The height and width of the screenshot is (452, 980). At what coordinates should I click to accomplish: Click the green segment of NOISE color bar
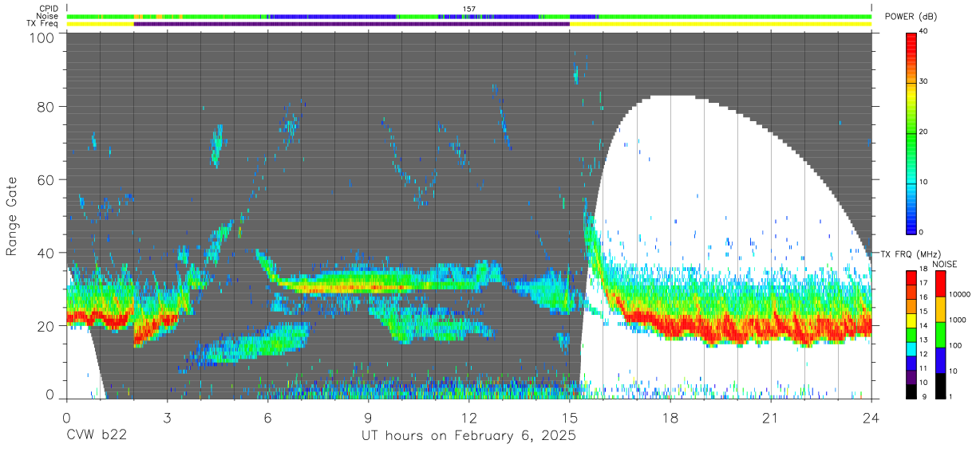click(x=940, y=333)
